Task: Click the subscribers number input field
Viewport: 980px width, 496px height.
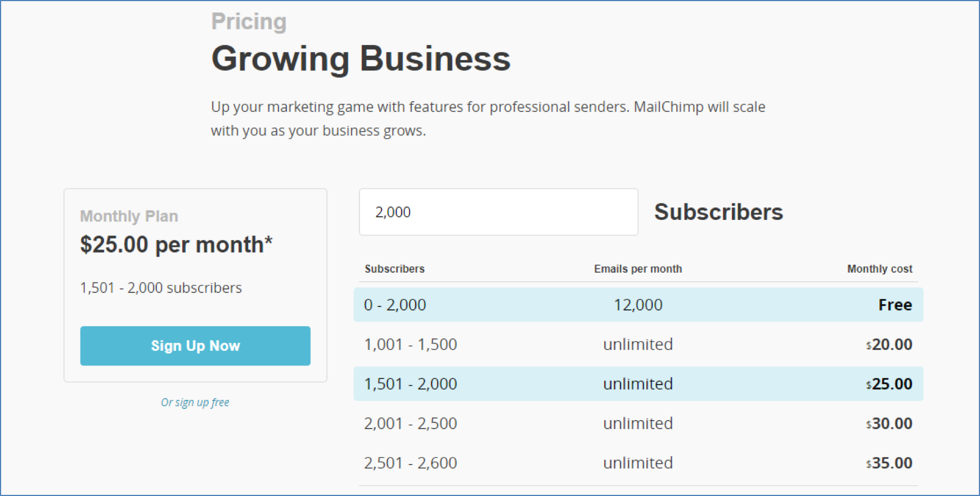Action: coord(498,212)
